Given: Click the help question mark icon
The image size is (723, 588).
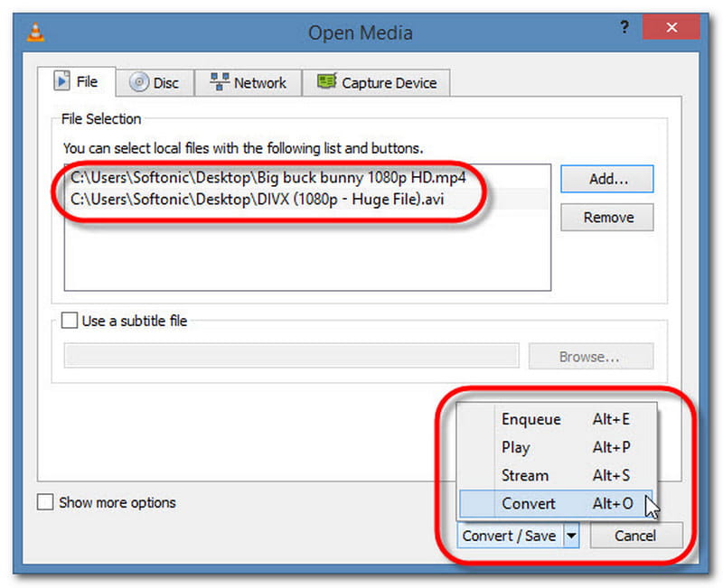Looking at the screenshot, I should point(624,29).
